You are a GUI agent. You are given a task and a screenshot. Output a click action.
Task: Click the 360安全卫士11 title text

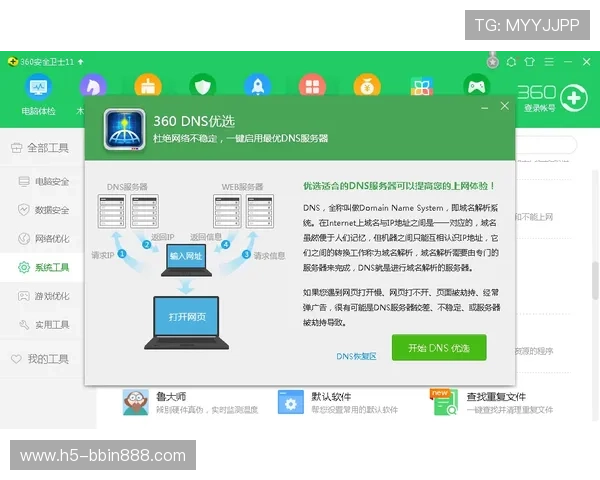(47, 62)
